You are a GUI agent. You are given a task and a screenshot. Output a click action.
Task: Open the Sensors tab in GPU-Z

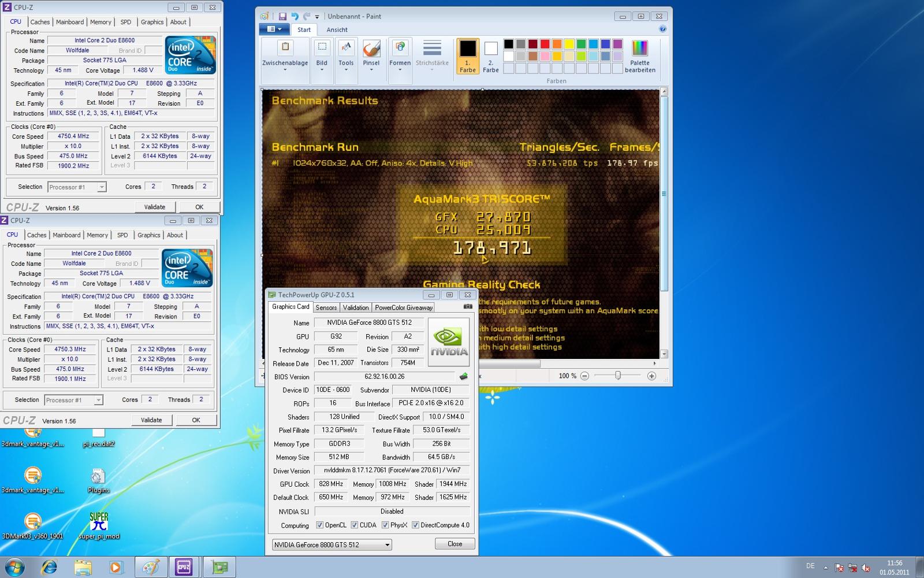[x=326, y=307]
